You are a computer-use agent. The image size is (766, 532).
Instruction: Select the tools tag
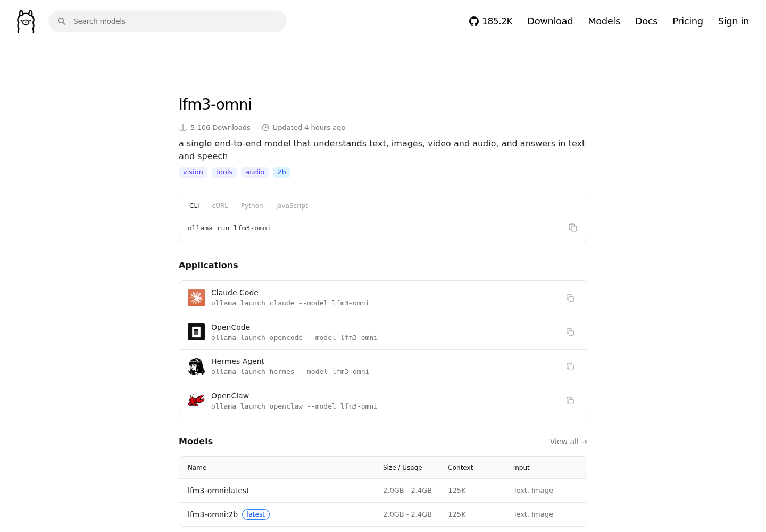224,172
